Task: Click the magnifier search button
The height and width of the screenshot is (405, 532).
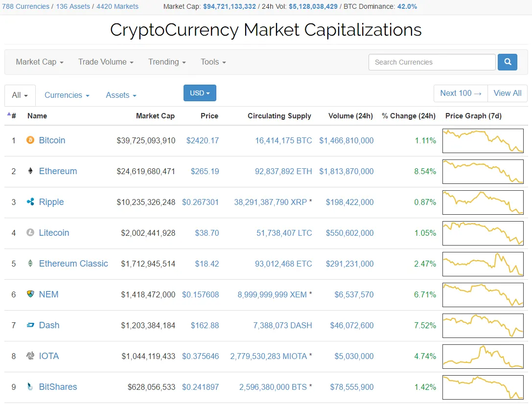Action: click(x=507, y=62)
